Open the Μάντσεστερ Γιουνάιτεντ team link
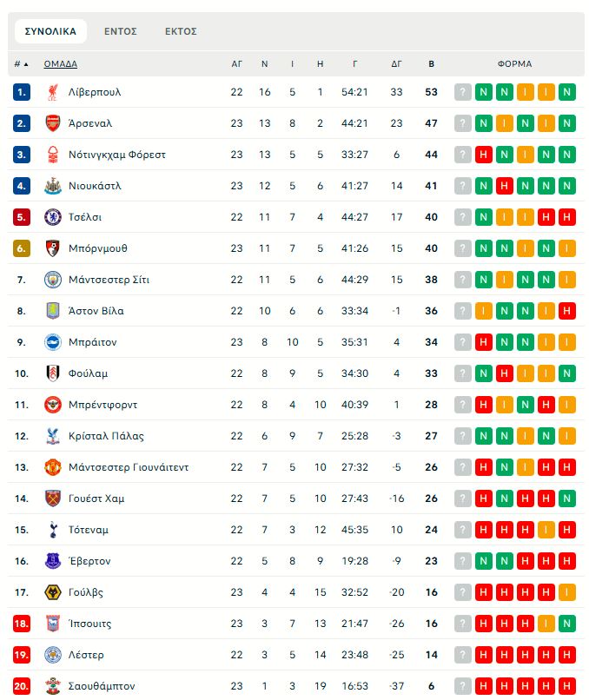 pyautogui.click(x=129, y=467)
